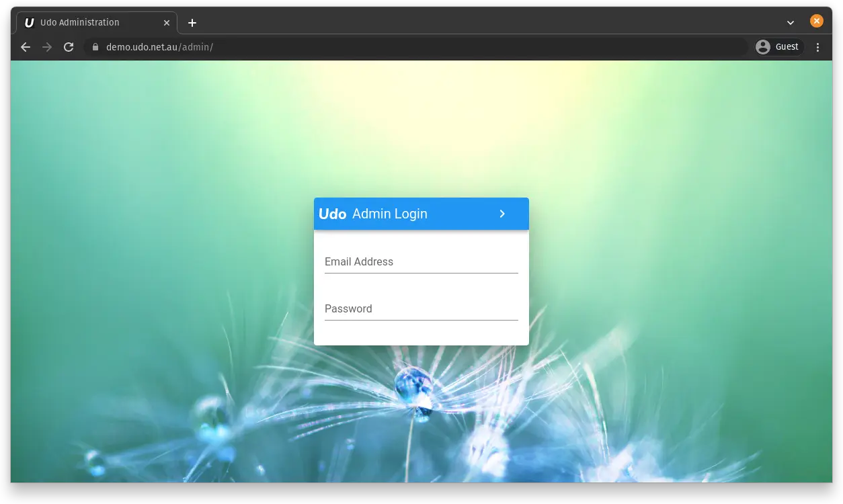
Task: Open the tab search chevron near window controls
Action: click(x=790, y=22)
